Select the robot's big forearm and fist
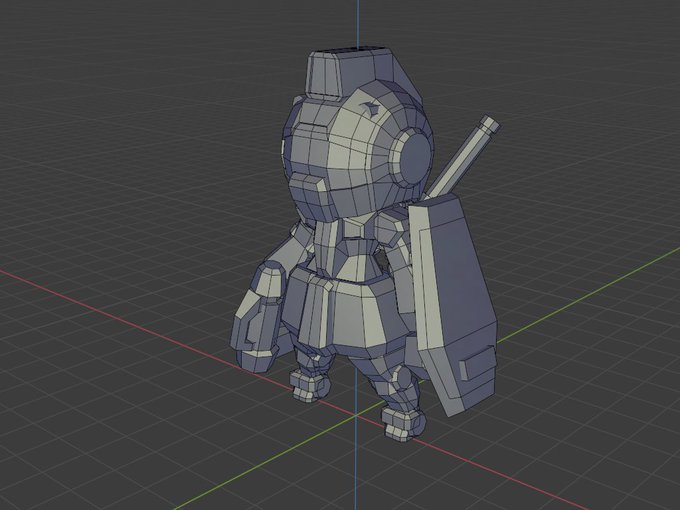The image size is (680, 510). point(256,319)
